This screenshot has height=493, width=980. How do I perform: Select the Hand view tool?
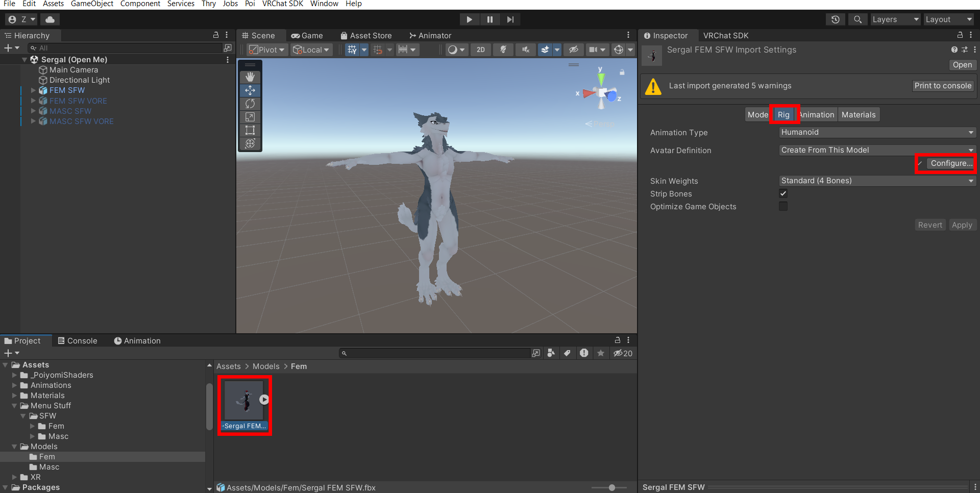pos(250,77)
